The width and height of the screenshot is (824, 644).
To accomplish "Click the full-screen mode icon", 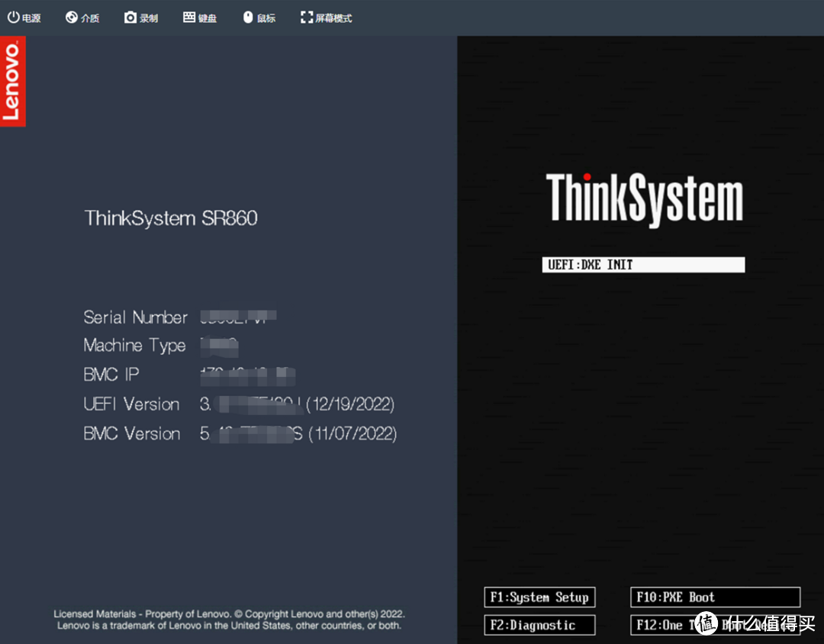I will click(307, 18).
